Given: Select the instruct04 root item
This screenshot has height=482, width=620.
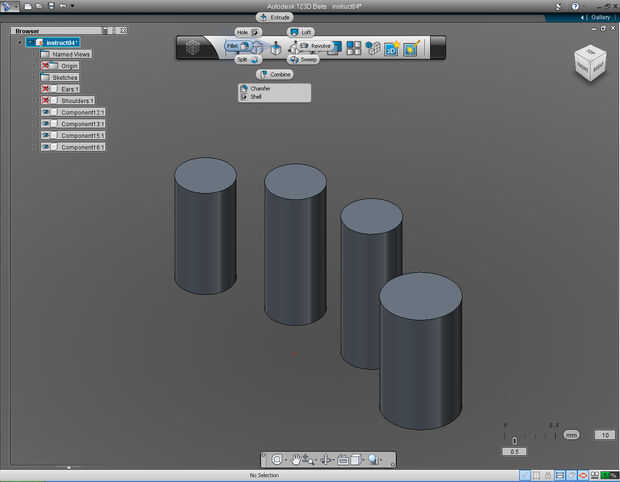Looking at the screenshot, I should pyautogui.click(x=53, y=42).
